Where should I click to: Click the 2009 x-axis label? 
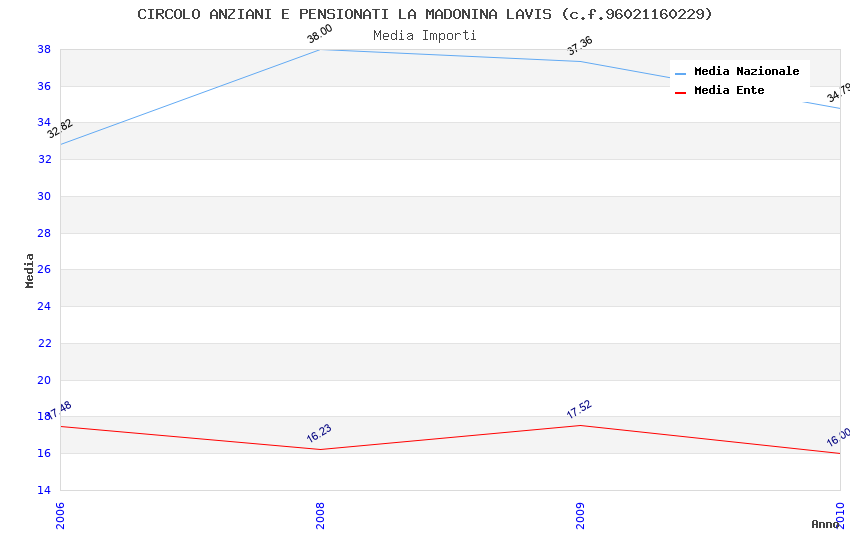click(580, 515)
